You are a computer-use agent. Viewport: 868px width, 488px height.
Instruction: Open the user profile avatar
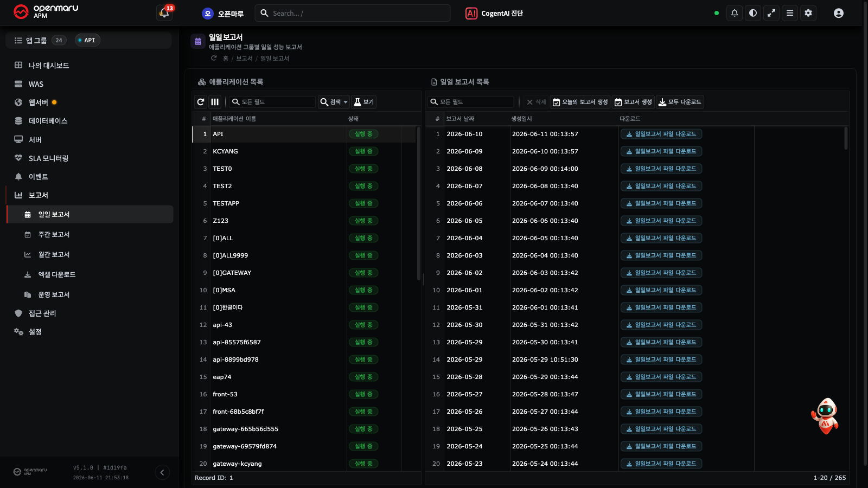point(839,13)
